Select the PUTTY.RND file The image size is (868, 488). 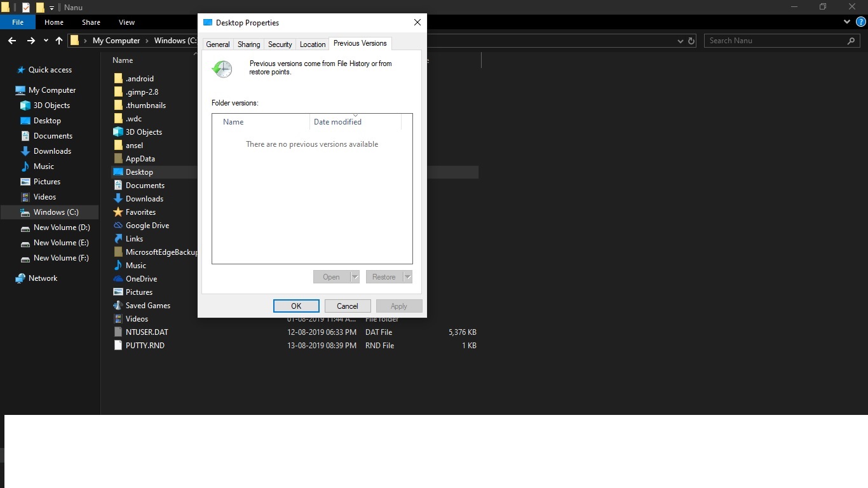145,346
